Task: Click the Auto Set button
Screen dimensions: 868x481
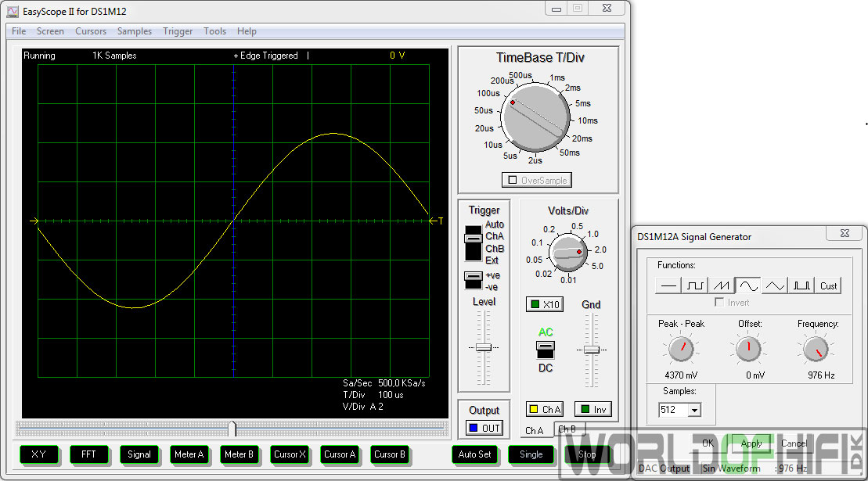Action: pyautogui.click(x=474, y=454)
